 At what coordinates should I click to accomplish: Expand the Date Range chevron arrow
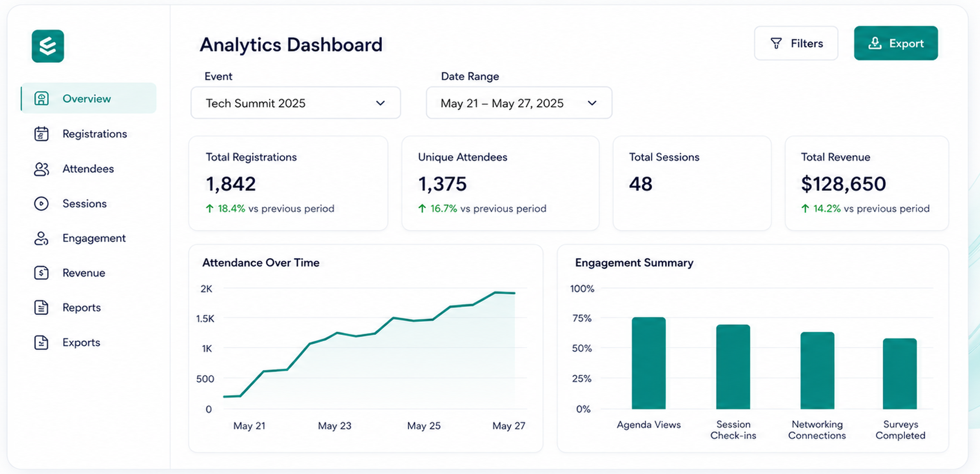click(x=592, y=103)
